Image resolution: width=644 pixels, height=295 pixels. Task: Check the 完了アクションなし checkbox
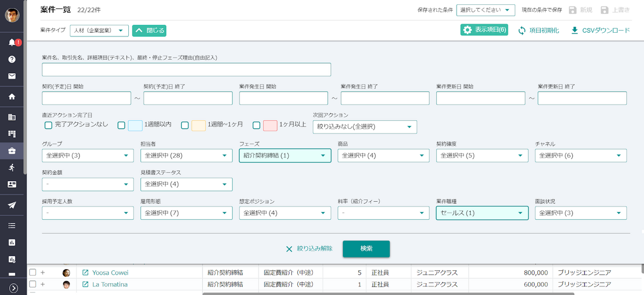tap(48, 126)
